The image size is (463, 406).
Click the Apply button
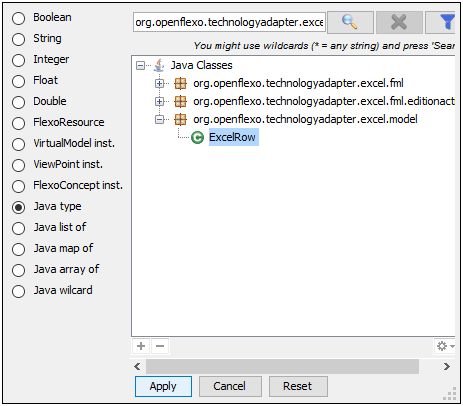click(163, 386)
